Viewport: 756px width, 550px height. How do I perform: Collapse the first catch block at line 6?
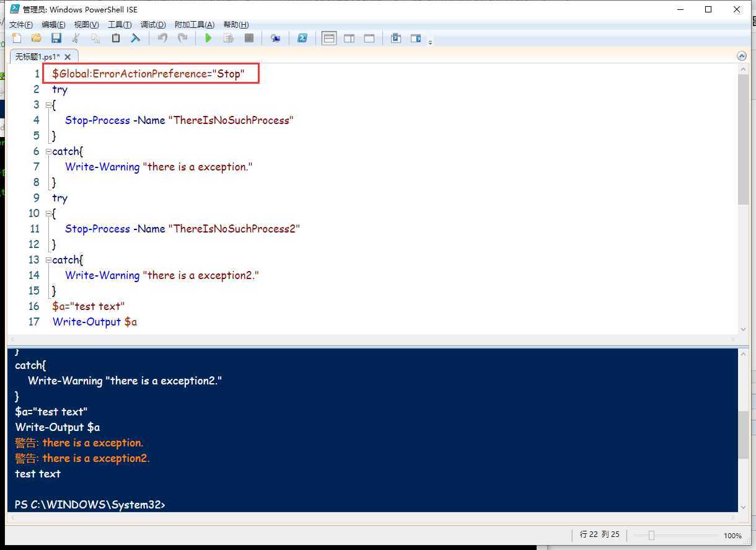[x=48, y=151]
